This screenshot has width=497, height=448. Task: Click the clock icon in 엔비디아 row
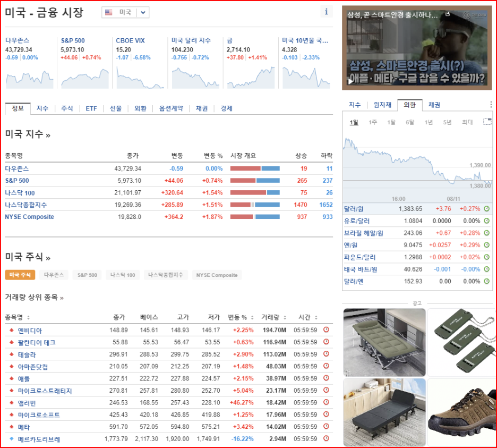click(x=326, y=329)
